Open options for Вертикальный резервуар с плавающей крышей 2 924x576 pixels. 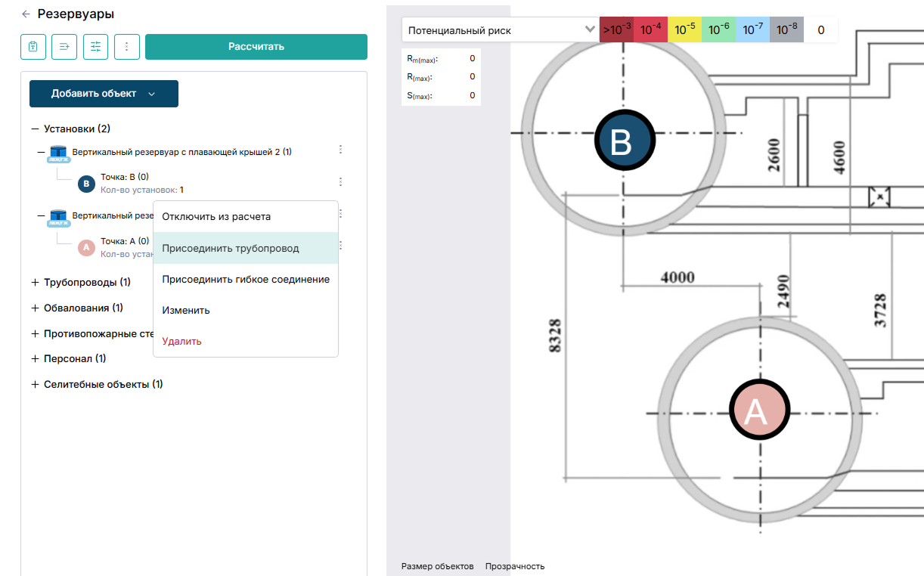(340, 150)
